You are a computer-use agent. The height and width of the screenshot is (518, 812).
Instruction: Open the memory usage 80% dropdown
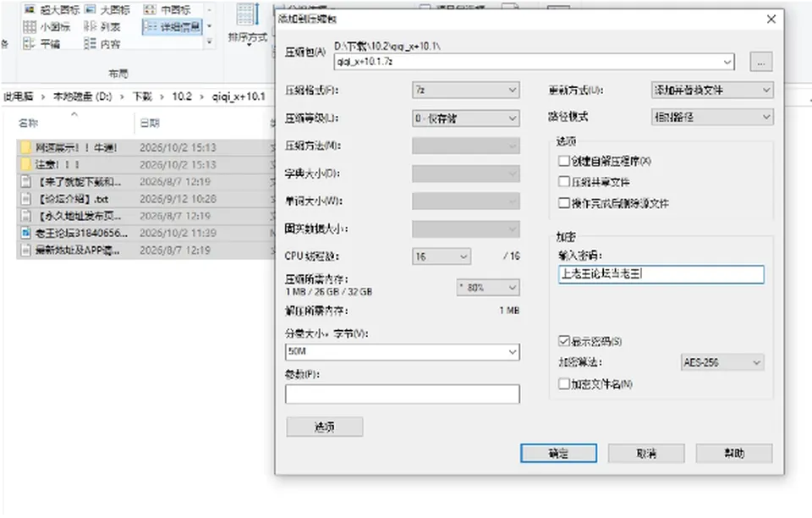488,288
